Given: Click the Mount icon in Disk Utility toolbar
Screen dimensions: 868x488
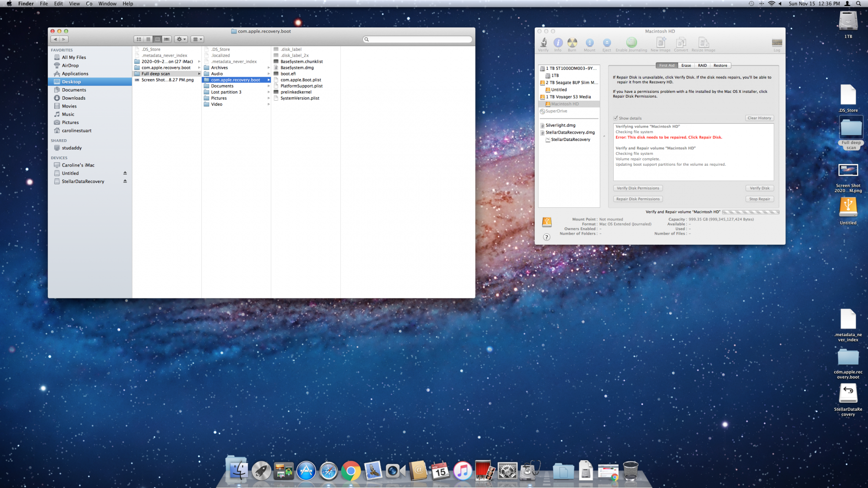Looking at the screenshot, I should pos(589,44).
